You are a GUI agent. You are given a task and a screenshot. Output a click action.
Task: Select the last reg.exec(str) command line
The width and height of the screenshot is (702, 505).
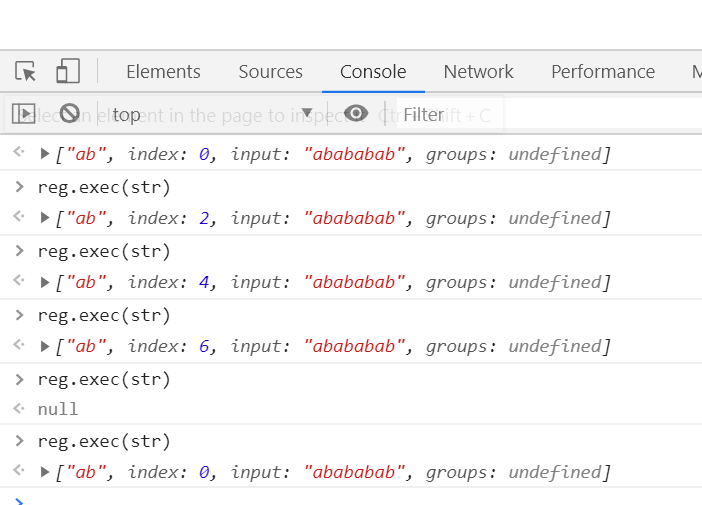(104, 441)
